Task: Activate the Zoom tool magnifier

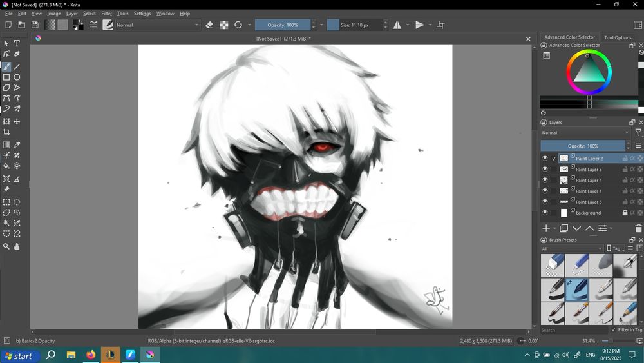Action: point(6,246)
